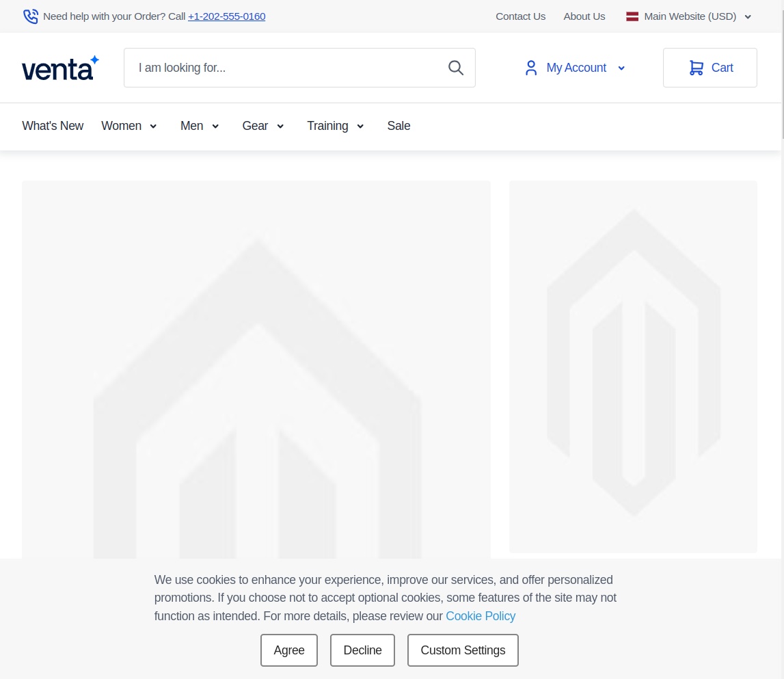Open the What's New page
This screenshot has width=784, height=679.
point(53,126)
